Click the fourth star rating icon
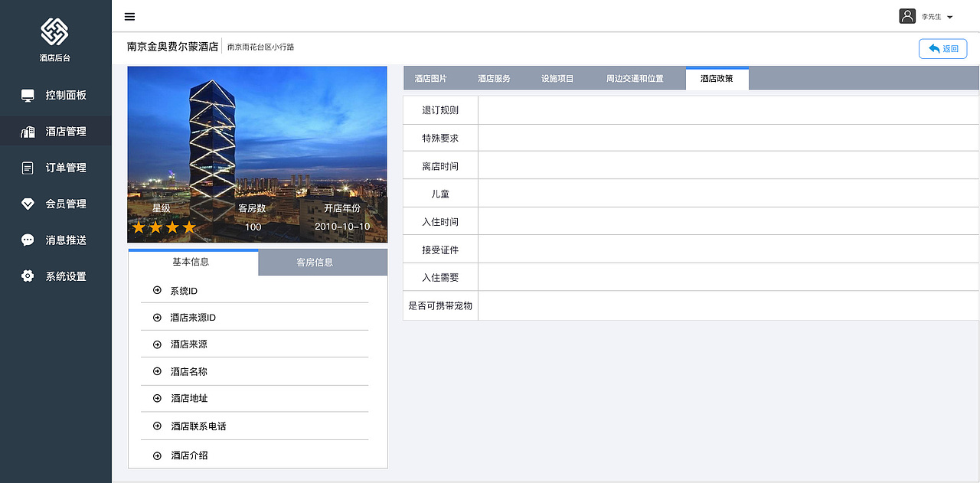The width and height of the screenshot is (980, 483). pos(189,227)
